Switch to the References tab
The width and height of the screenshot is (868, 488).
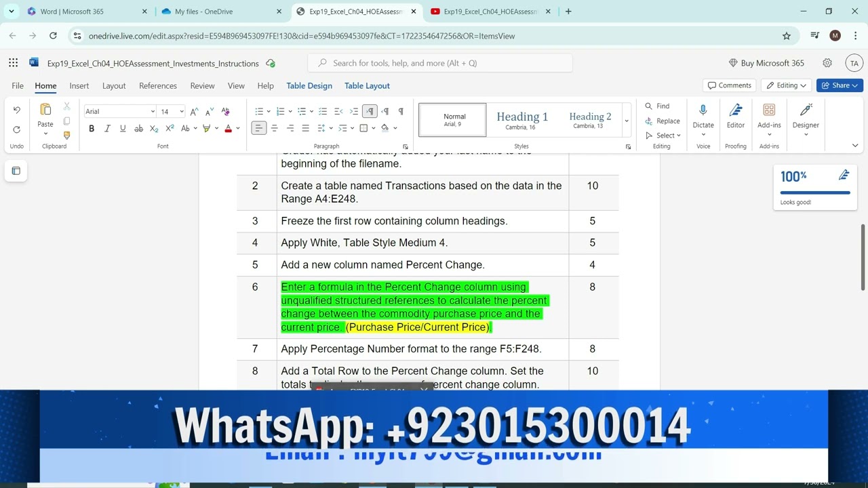(158, 86)
